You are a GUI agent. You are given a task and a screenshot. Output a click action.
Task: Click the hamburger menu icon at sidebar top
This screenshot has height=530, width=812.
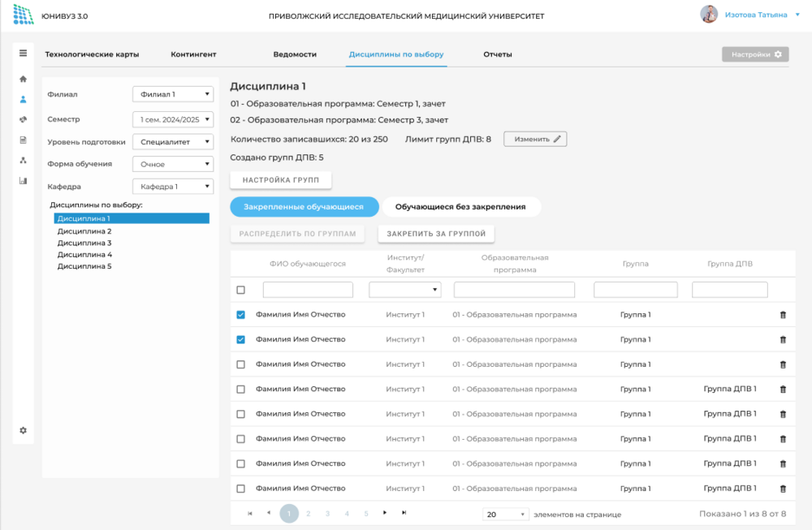24,52
